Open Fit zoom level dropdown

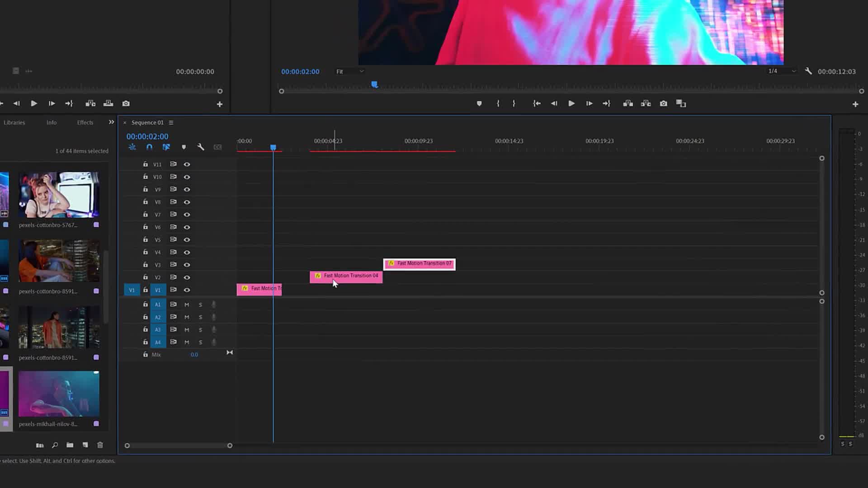pos(349,71)
